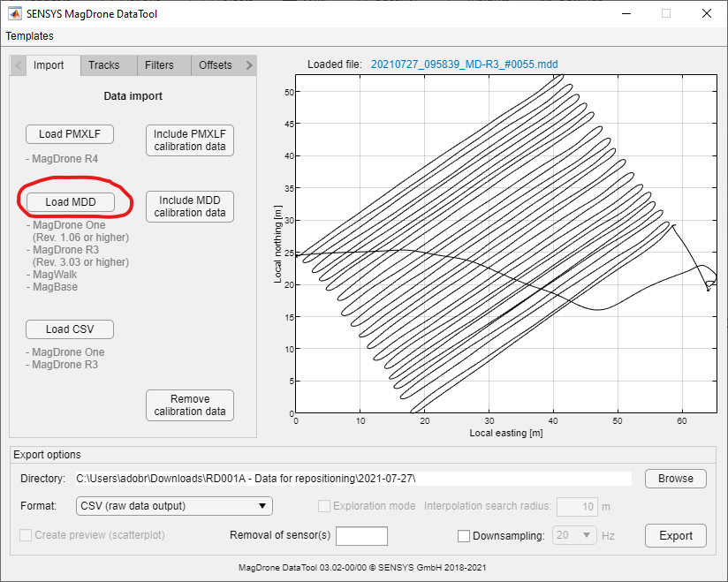The height and width of the screenshot is (582, 728).
Task: Click the '- MagWalk' label
Action: point(51,275)
